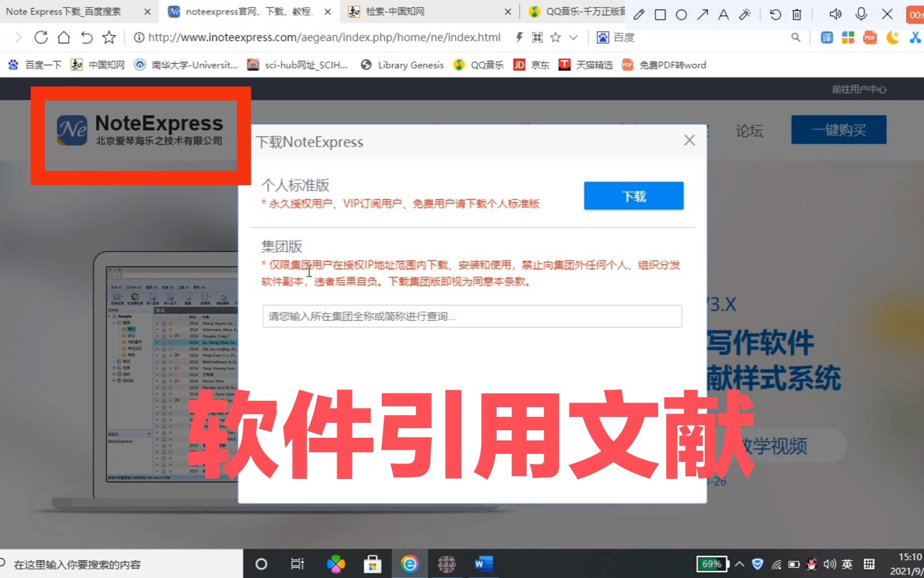Screen dimensions: 924x578
Task: Click the browser forward arrow
Action: [19, 37]
